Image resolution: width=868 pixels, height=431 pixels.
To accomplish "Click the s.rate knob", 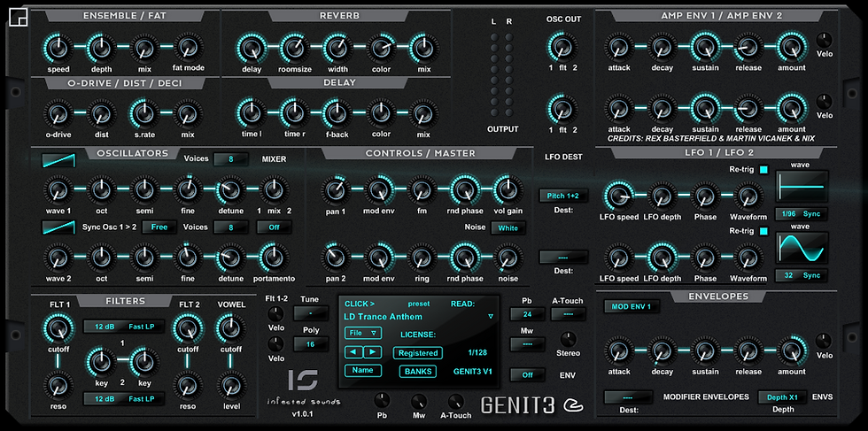I will pos(144,114).
